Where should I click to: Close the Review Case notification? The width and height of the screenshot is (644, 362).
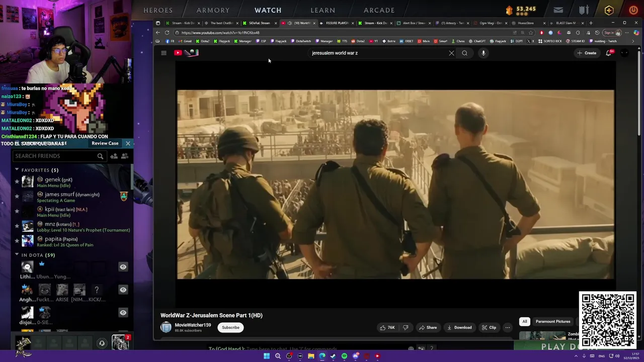(x=128, y=143)
